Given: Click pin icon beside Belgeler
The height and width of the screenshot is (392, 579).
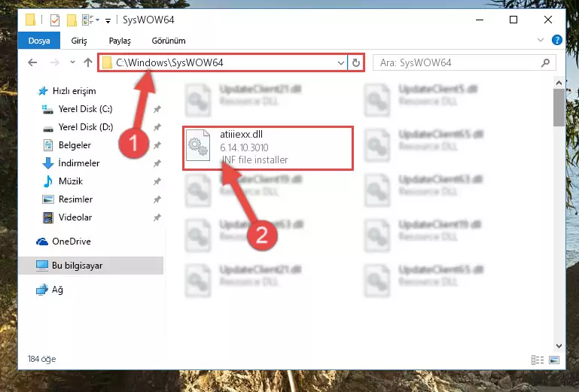Looking at the screenshot, I should pyautogui.click(x=157, y=145).
